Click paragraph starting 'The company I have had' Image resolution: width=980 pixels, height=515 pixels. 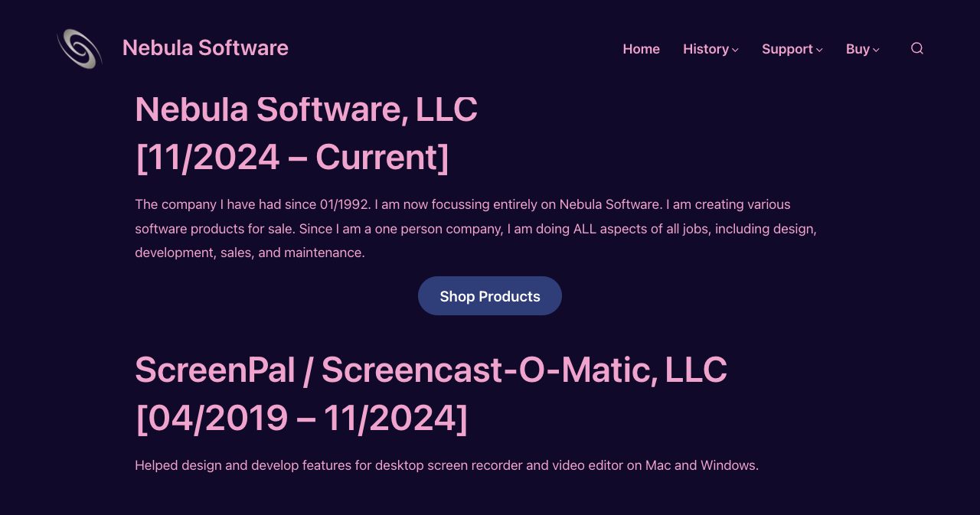(476, 229)
